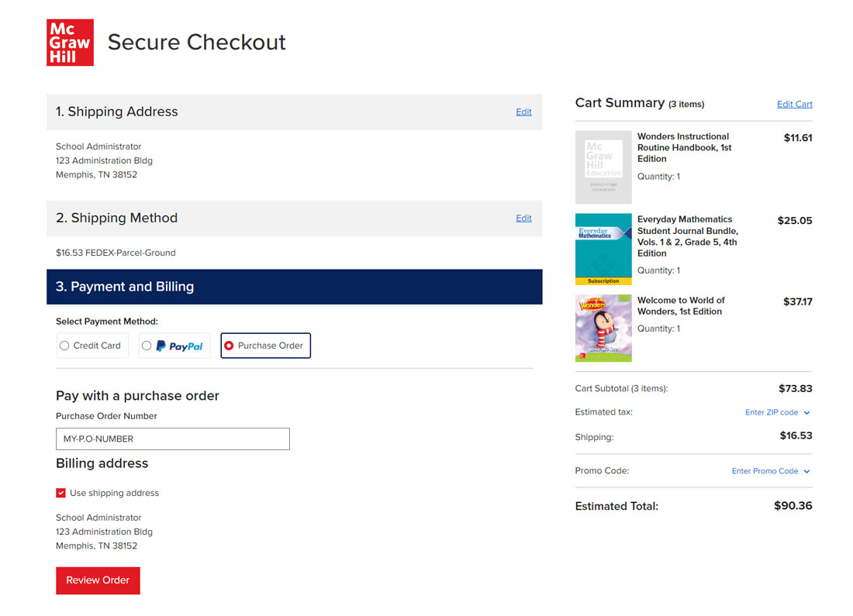Uncheck Use shipping address
Image resolution: width=853 pixels, height=616 pixels.
tap(60, 492)
